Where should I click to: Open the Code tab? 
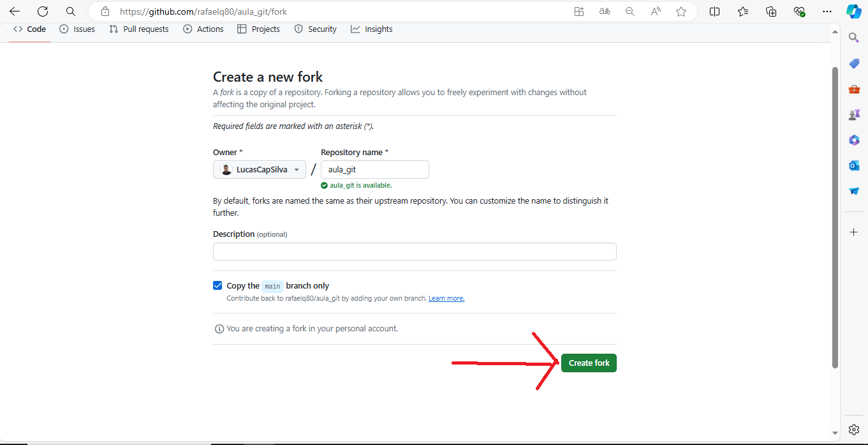pyautogui.click(x=29, y=29)
